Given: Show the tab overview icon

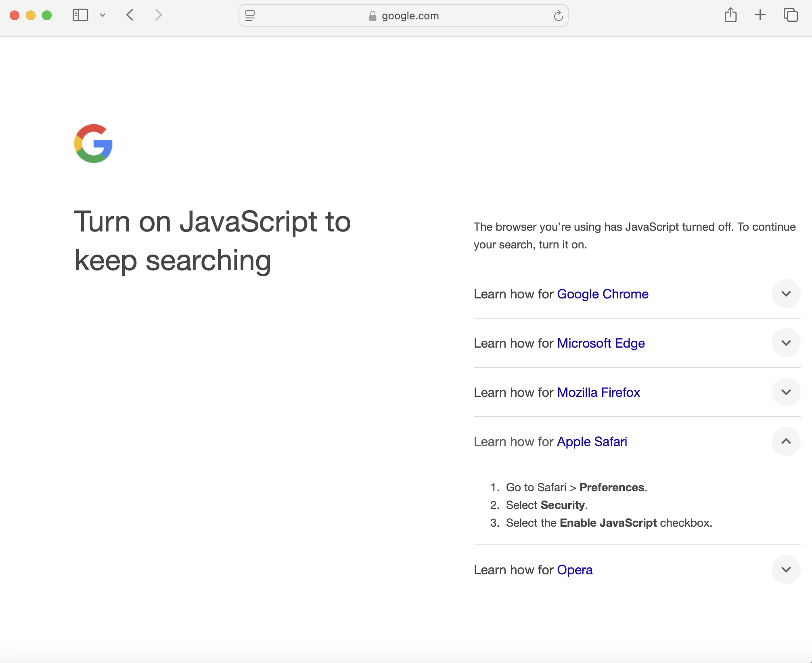Looking at the screenshot, I should (x=790, y=15).
